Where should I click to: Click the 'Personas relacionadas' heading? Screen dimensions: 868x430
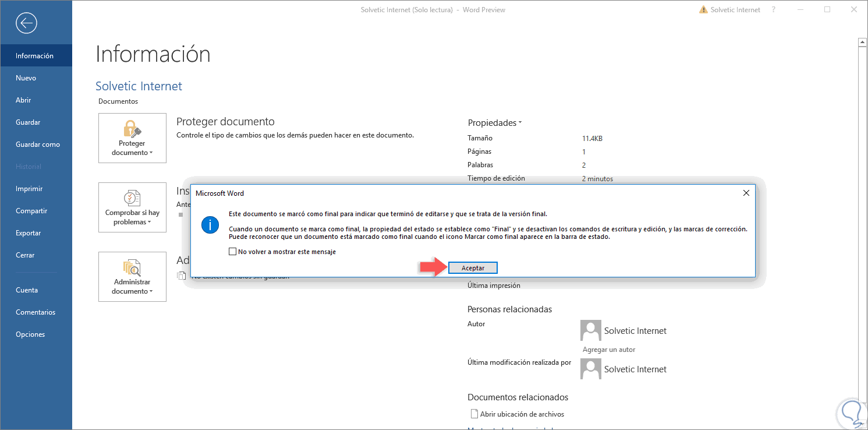click(509, 309)
